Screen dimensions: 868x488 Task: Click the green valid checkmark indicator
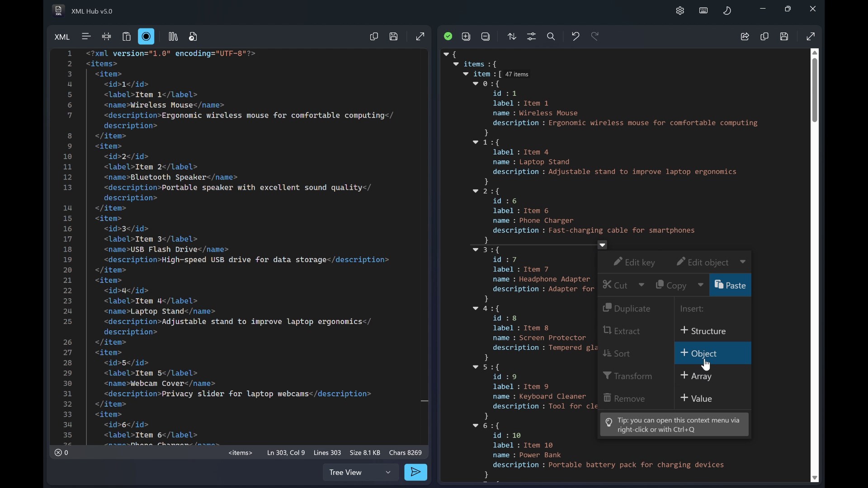point(449,37)
